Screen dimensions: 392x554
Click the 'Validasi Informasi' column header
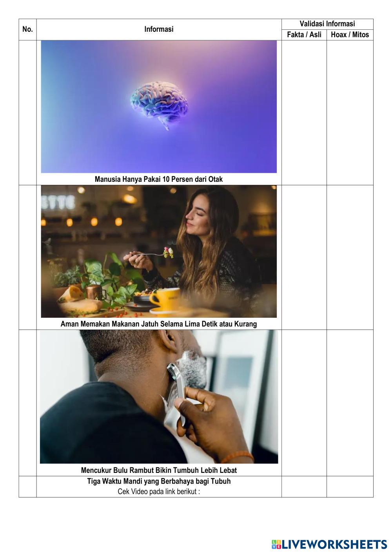click(x=327, y=24)
